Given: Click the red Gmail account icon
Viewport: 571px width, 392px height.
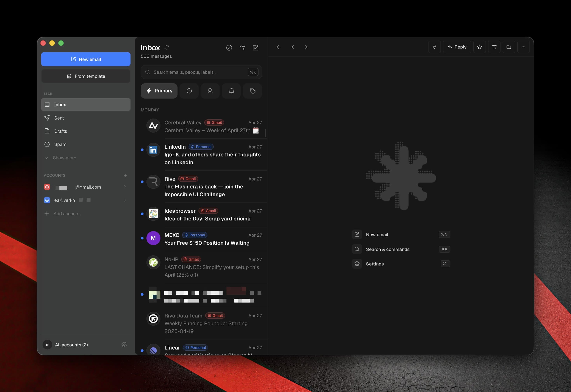Looking at the screenshot, I should point(47,187).
